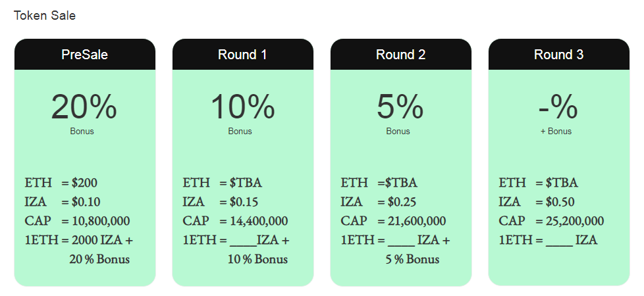
Task: Click the ETH = $200 line
Action: [x=61, y=183]
